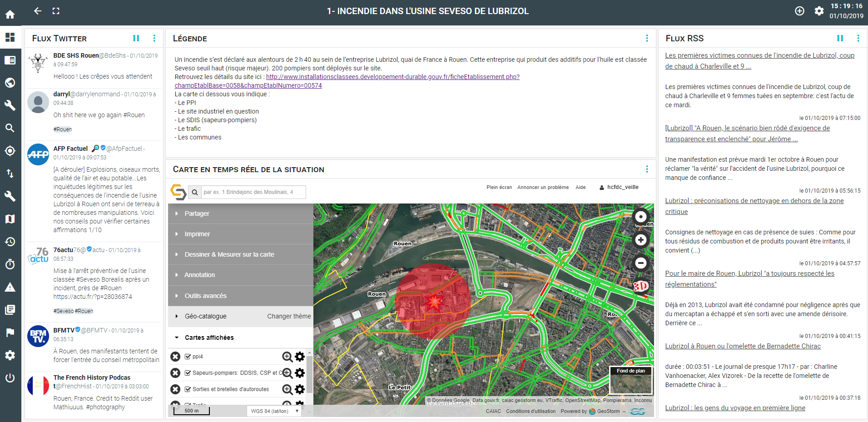Open the stopwatch timer icon in sidebar

pos(10,264)
